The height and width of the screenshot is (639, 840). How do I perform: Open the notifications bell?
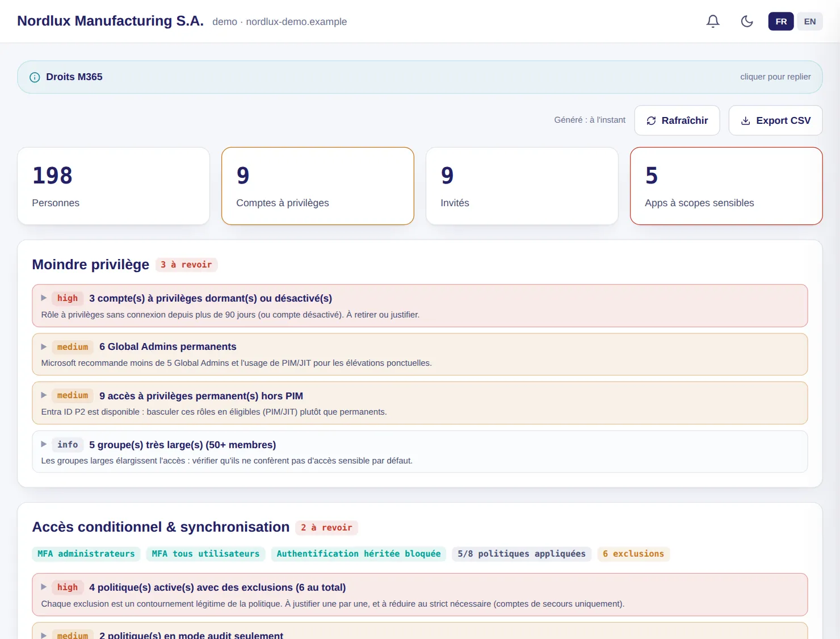click(x=713, y=22)
